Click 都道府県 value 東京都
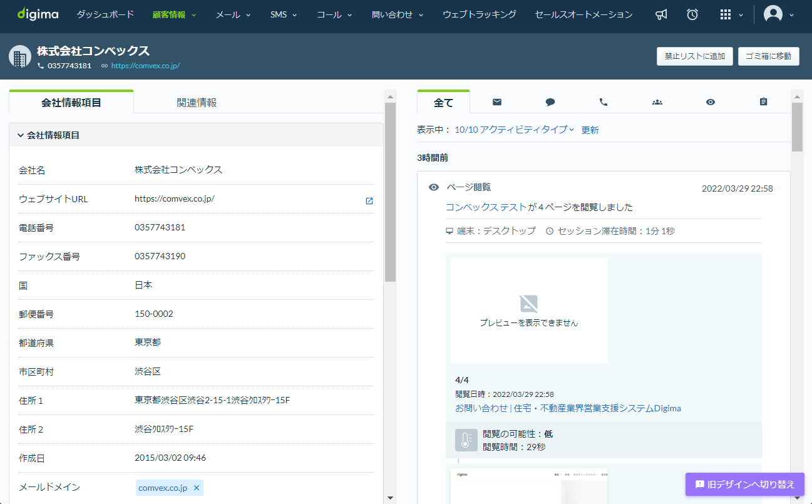Screen dimensions: 812x504 click(x=148, y=342)
